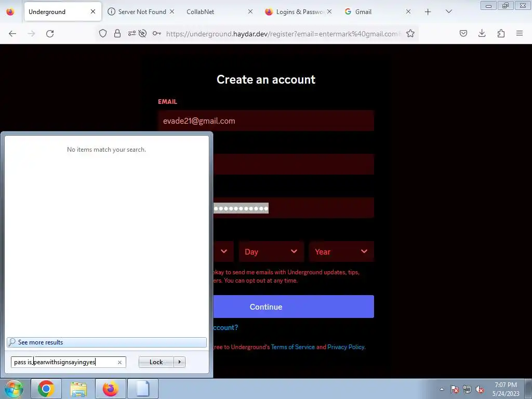Close the Gmail tab
532x399 pixels.
408,11
